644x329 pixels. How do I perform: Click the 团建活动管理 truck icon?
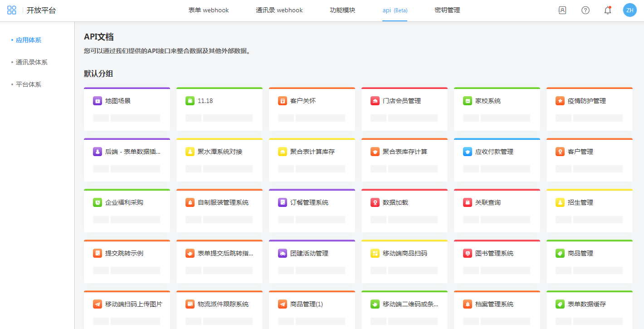283,253
